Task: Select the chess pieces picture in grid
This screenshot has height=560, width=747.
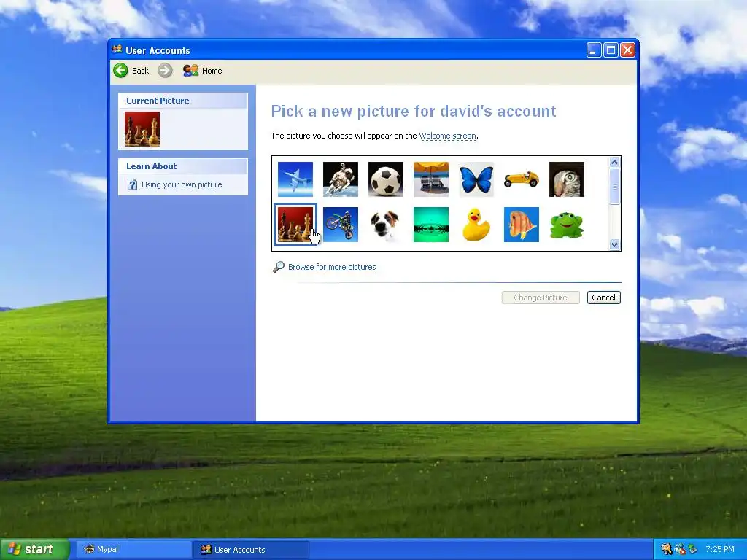Action: pyautogui.click(x=295, y=225)
